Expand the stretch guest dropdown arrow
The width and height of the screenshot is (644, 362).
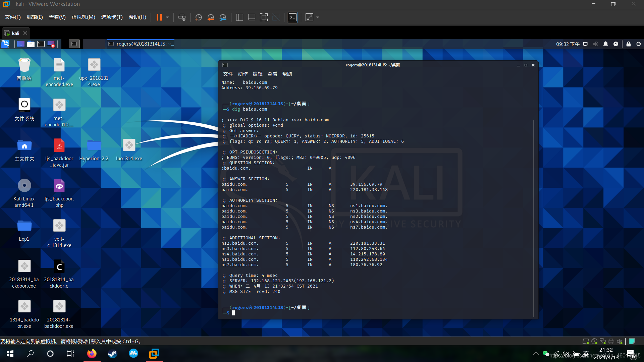[318, 17]
